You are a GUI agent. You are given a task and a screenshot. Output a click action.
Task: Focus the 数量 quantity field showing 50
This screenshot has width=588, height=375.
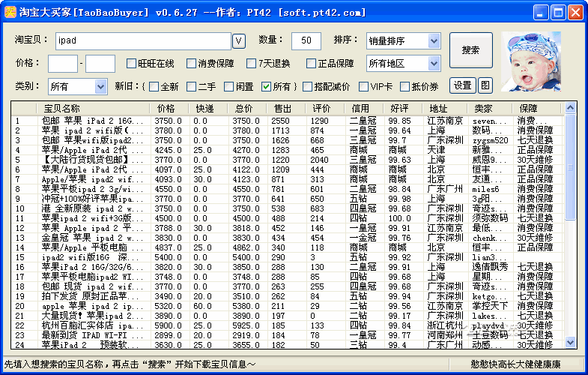coord(306,41)
